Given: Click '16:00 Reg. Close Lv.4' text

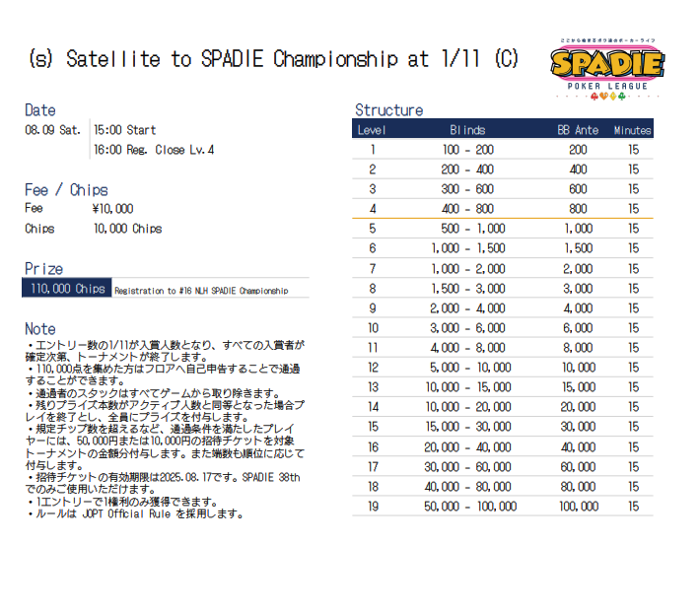Looking at the screenshot, I should tap(154, 150).
